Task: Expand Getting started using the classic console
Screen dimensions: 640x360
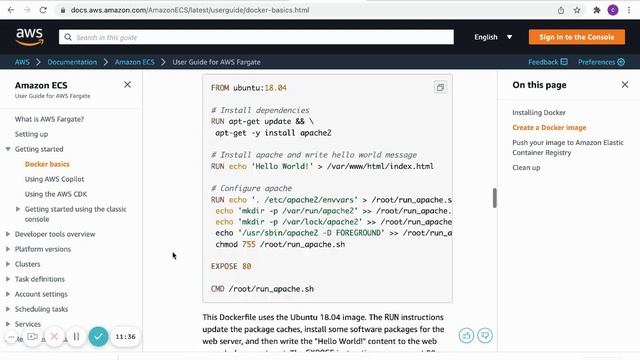Action: coord(18,209)
